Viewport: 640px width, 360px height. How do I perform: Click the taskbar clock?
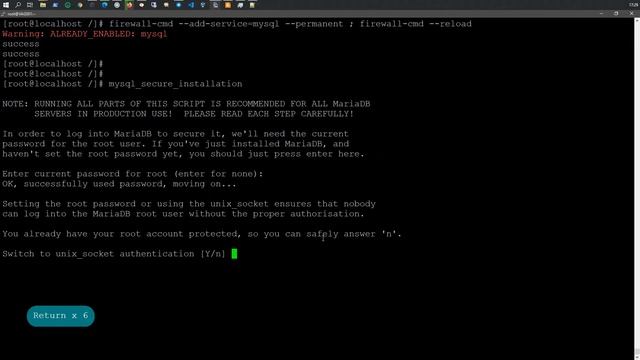634,5
